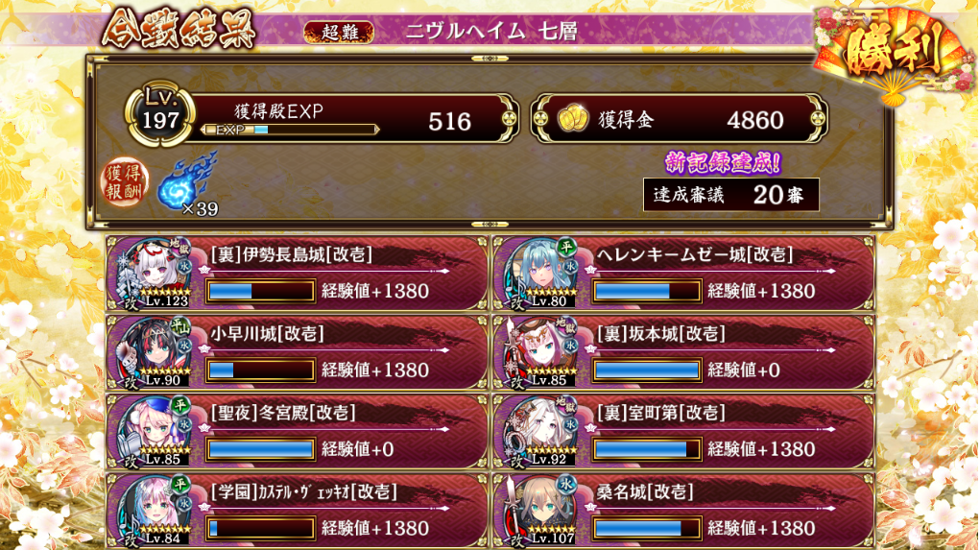The height and width of the screenshot is (550, 980).
Task: Click the 新記録達成! text
Action: pos(723,162)
